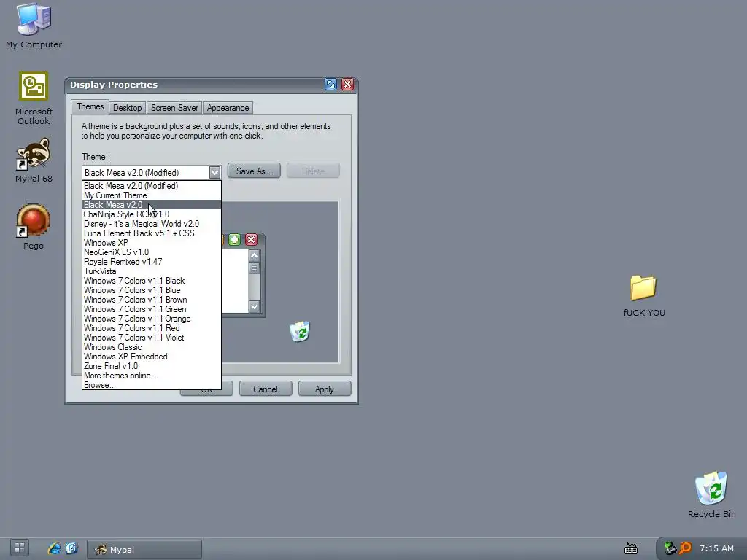Choose NeoGeniX LS v1.0 theme
This screenshot has height=560, width=747.
[152, 252]
